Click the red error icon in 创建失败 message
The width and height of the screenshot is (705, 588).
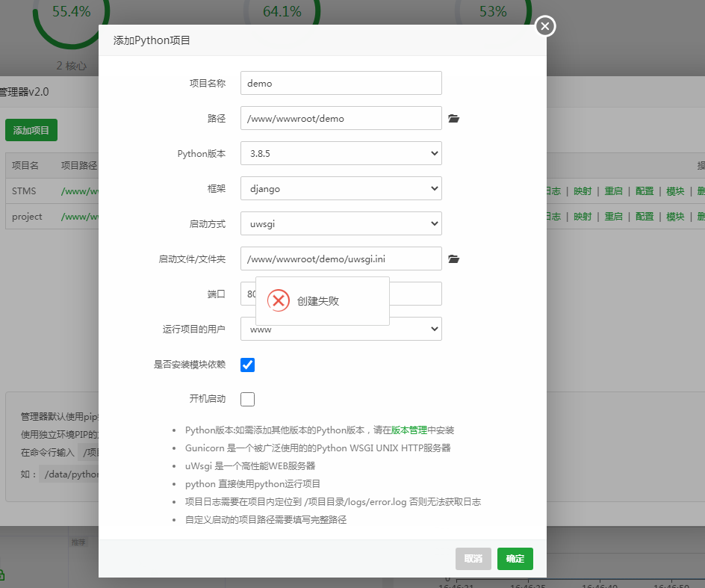click(x=279, y=300)
